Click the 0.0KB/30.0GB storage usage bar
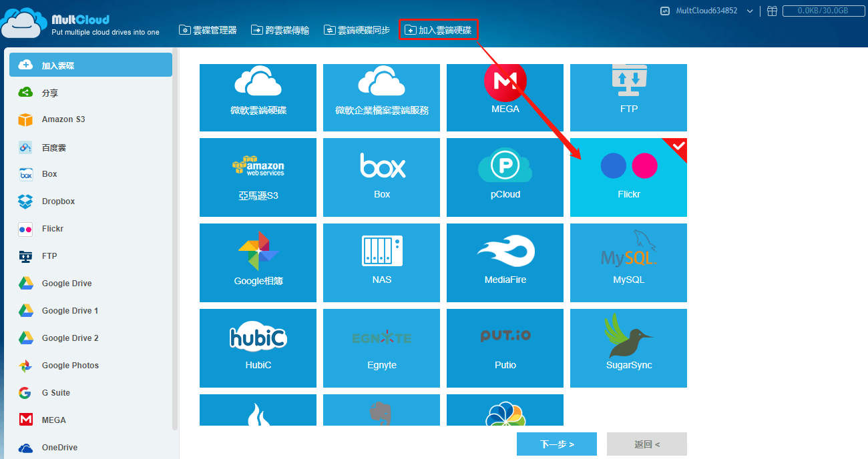This screenshot has height=459, width=868. (822, 11)
